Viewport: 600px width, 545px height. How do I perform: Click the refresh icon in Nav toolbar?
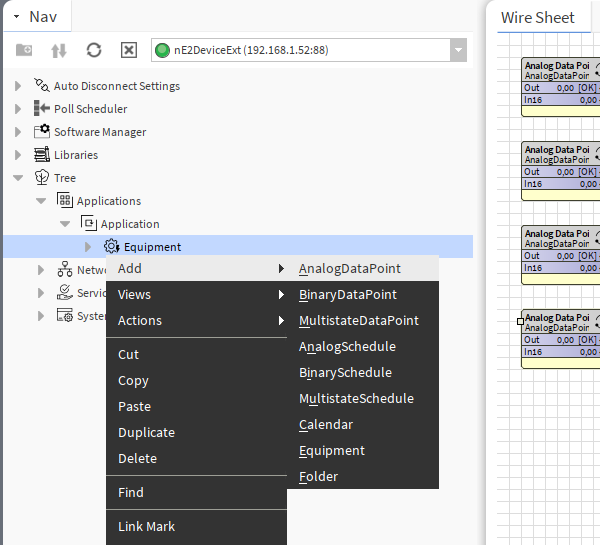tap(94, 50)
